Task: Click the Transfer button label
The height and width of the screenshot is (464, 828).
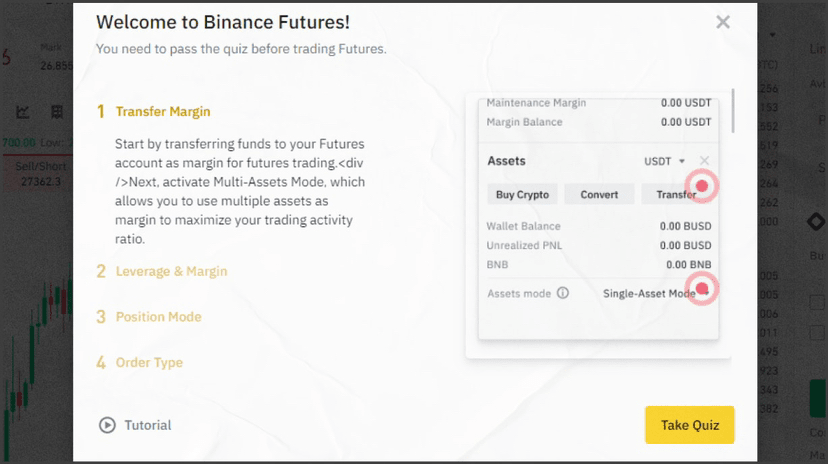Action: [x=673, y=195]
